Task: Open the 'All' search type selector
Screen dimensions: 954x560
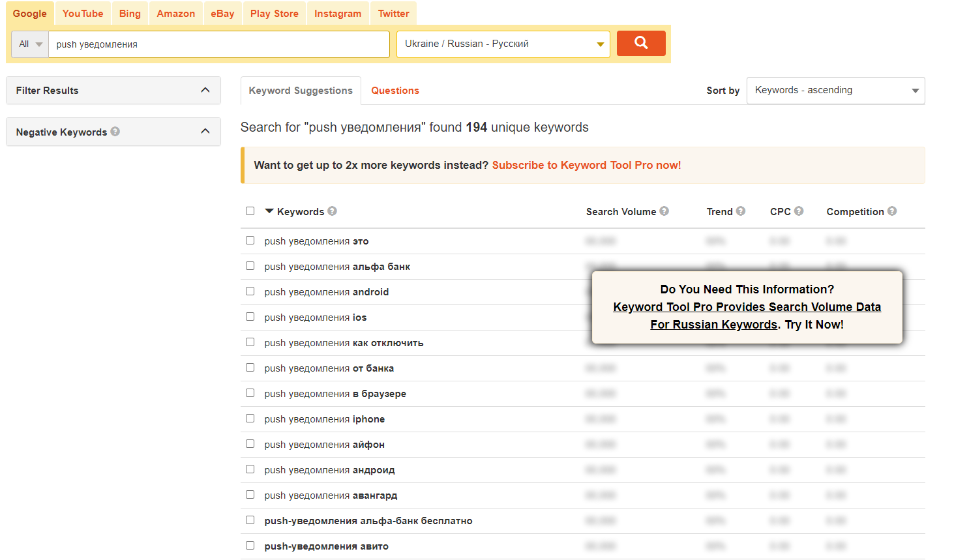Action: (x=30, y=44)
